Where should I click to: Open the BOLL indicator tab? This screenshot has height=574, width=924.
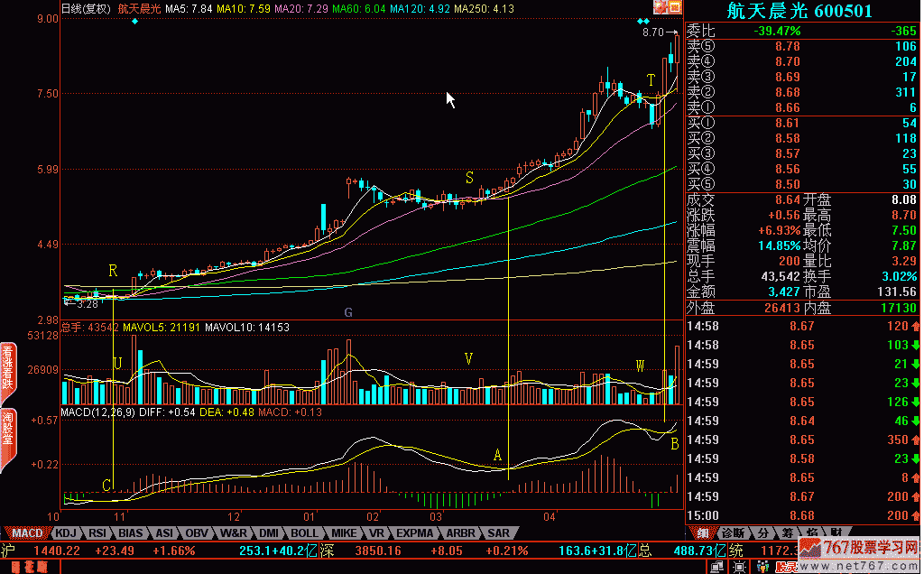point(304,532)
